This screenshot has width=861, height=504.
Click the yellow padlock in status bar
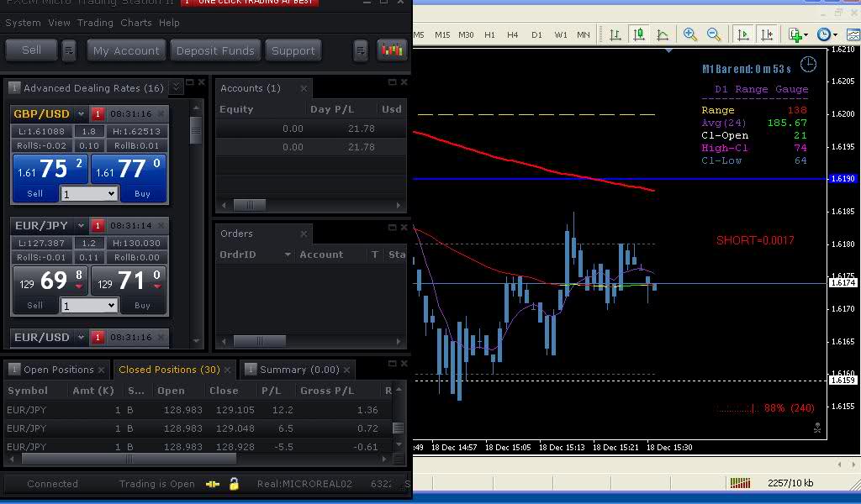coord(234,484)
